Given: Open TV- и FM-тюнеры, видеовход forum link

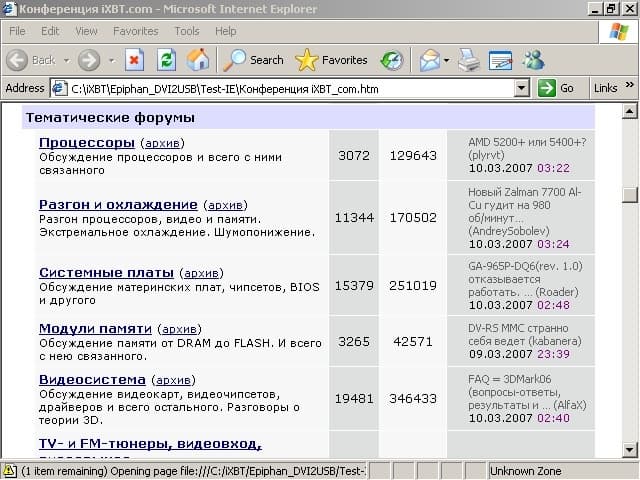Looking at the screenshot, I should (x=151, y=443).
